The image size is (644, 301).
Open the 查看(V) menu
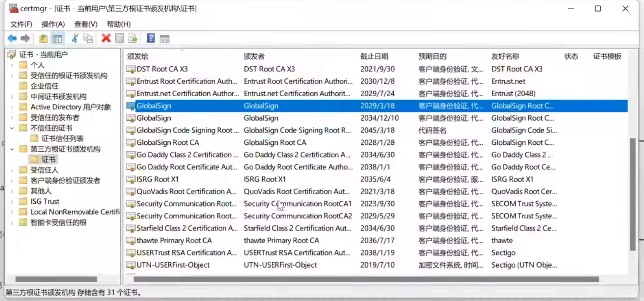pyautogui.click(x=86, y=24)
